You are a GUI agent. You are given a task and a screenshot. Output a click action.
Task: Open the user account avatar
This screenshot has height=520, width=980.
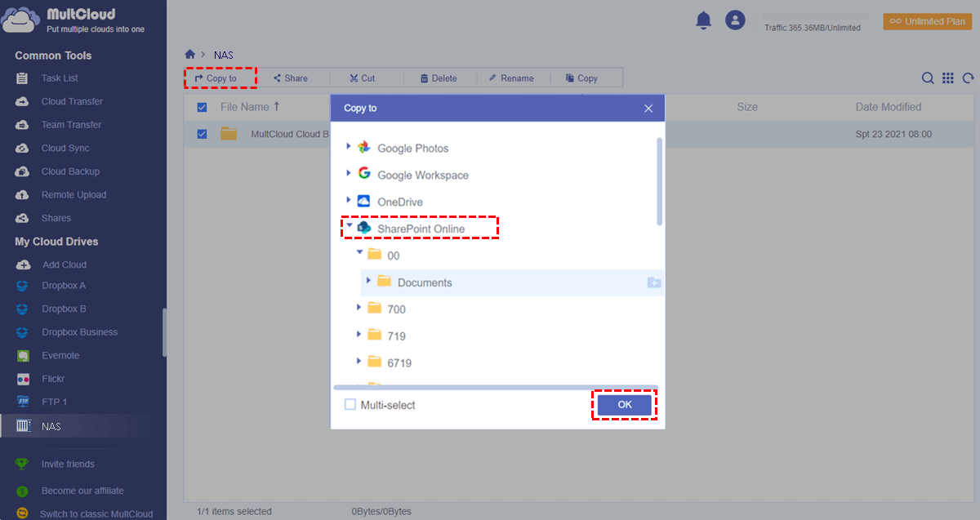736,20
